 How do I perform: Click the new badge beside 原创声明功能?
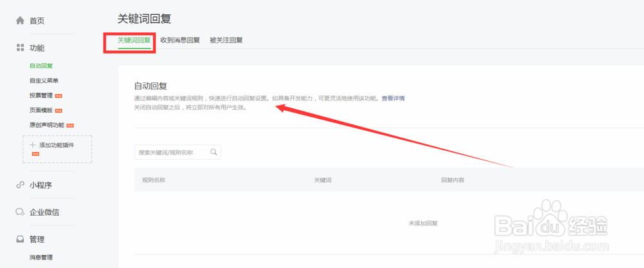(70, 126)
